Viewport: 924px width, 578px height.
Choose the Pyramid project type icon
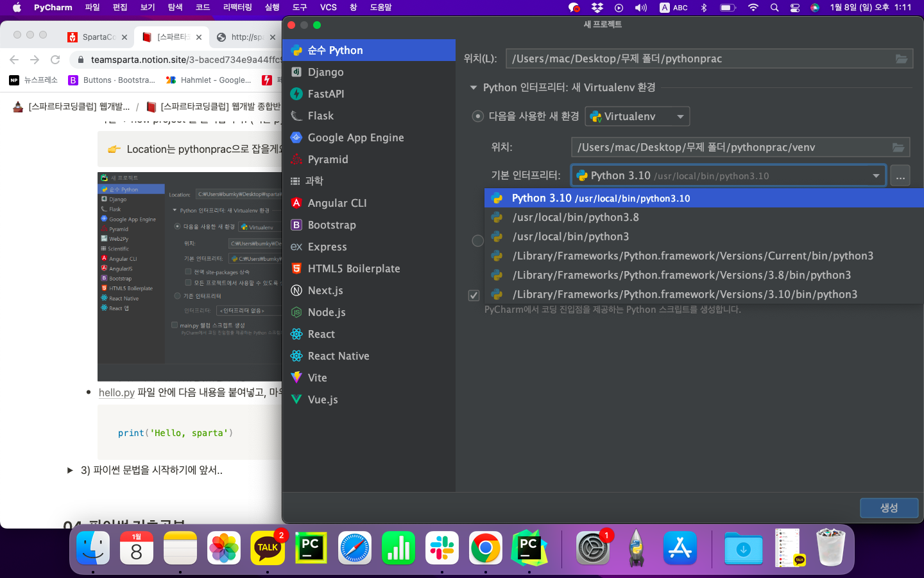[x=296, y=159]
